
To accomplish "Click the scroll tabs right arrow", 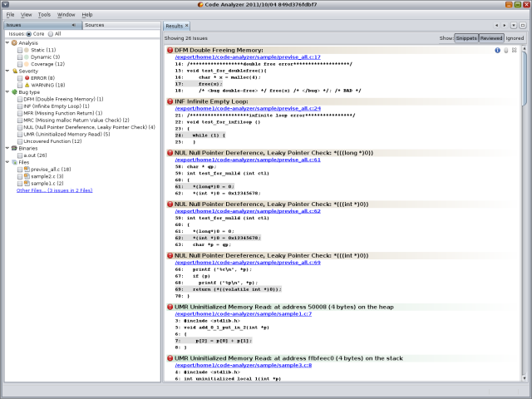I will coord(505,26).
